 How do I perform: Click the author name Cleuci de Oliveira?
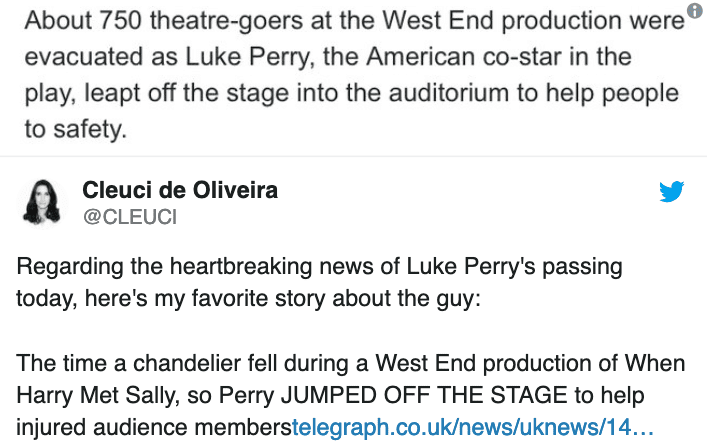pyautogui.click(x=180, y=190)
